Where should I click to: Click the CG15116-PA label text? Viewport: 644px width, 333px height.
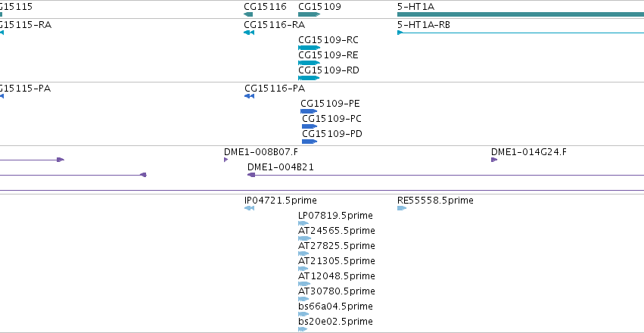click(275, 89)
